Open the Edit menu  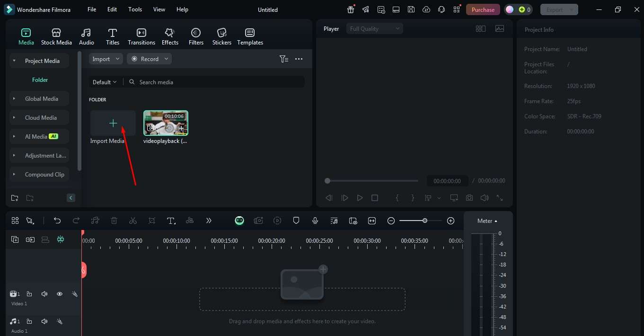(112, 9)
